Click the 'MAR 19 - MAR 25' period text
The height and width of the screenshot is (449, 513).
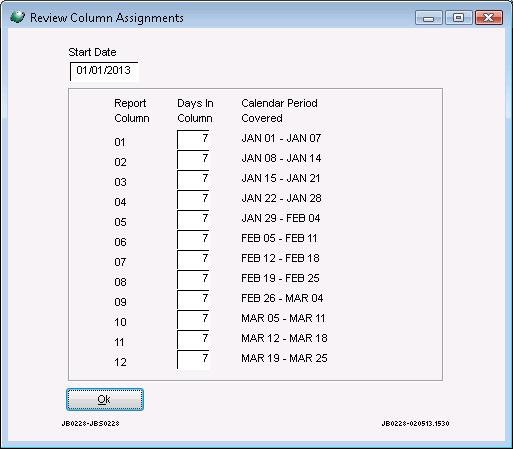284,358
